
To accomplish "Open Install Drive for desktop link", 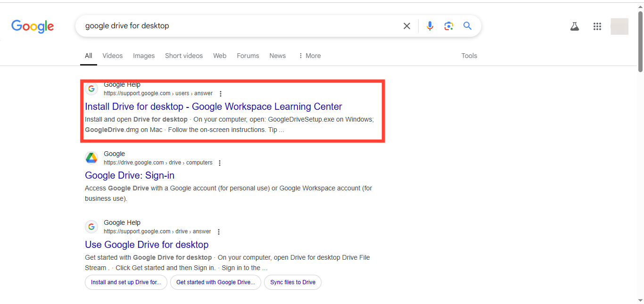I will [x=214, y=107].
